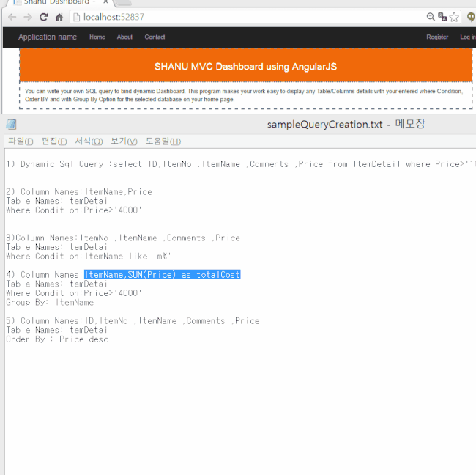
Task: Click 'Group By: ItemName' line
Action: click(50, 303)
